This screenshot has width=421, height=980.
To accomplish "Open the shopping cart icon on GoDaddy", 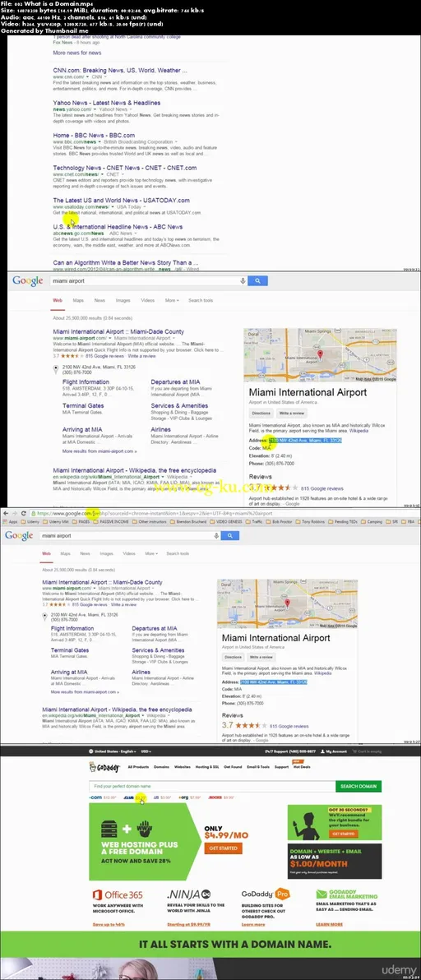I will [x=356, y=751].
